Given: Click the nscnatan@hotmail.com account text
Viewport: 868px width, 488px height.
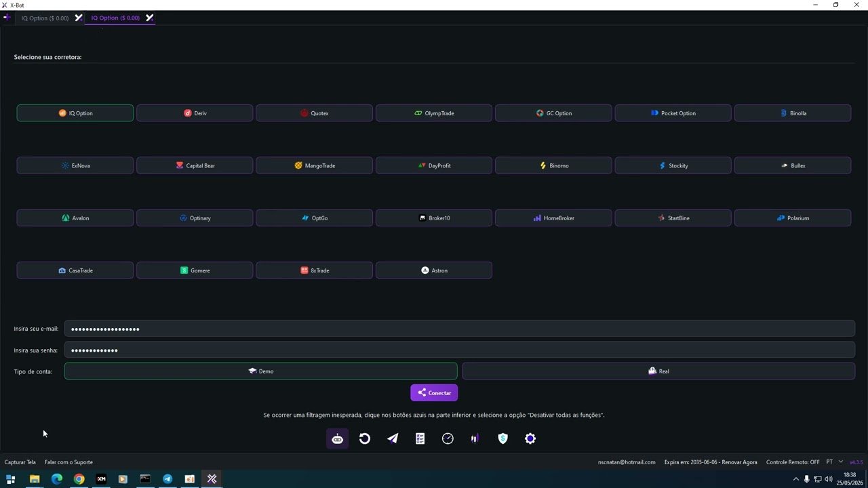Looking at the screenshot, I should click(627, 462).
